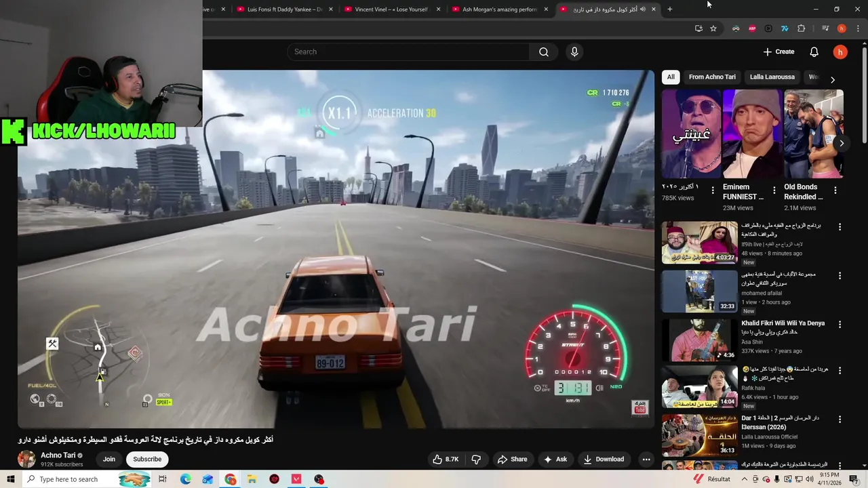This screenshot has height=488, width=868.
Task: Open options for Khalid Fikri Wili Wili video
Action: click(x=840, y=325)
